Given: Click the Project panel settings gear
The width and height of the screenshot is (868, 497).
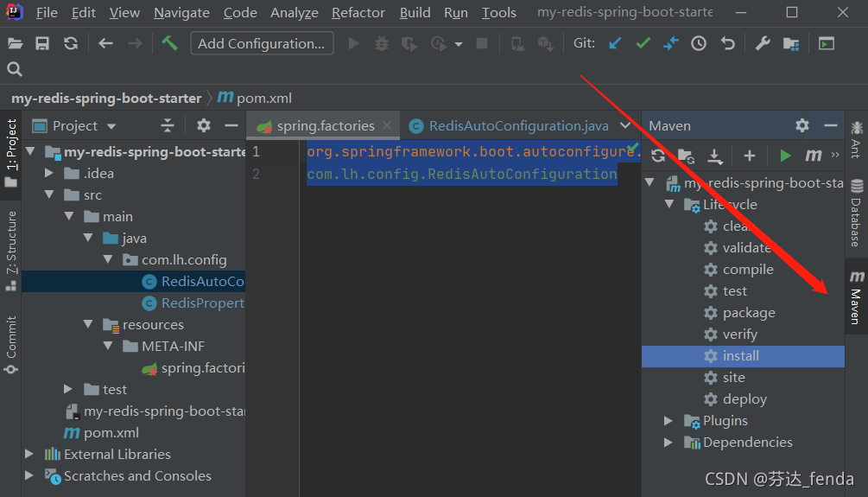Looking at the screenshot, I should tap(204, 126).
